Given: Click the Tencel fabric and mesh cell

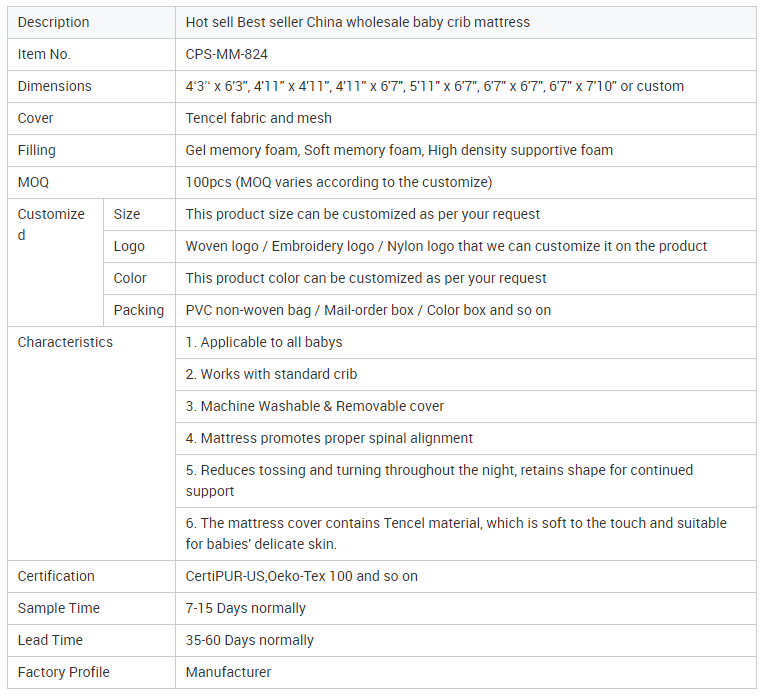Looking at the screenshot, I should click(x=258, y=118).
